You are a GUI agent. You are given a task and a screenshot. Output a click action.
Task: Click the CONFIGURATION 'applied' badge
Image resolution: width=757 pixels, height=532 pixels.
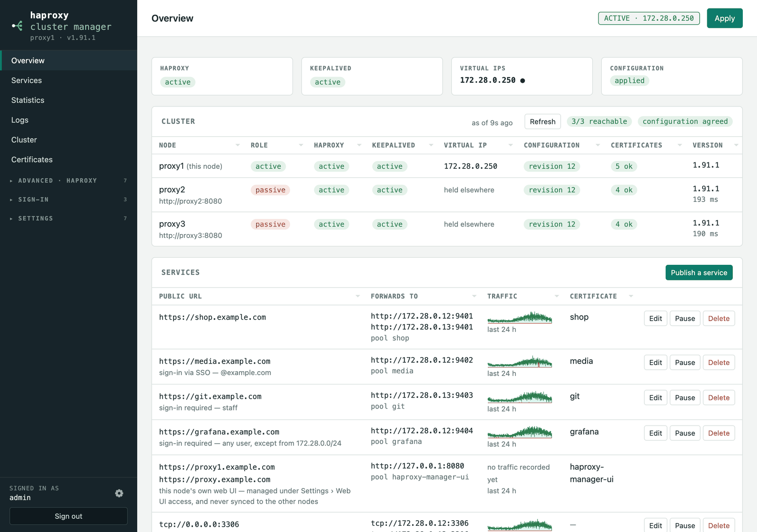point(629,80)
